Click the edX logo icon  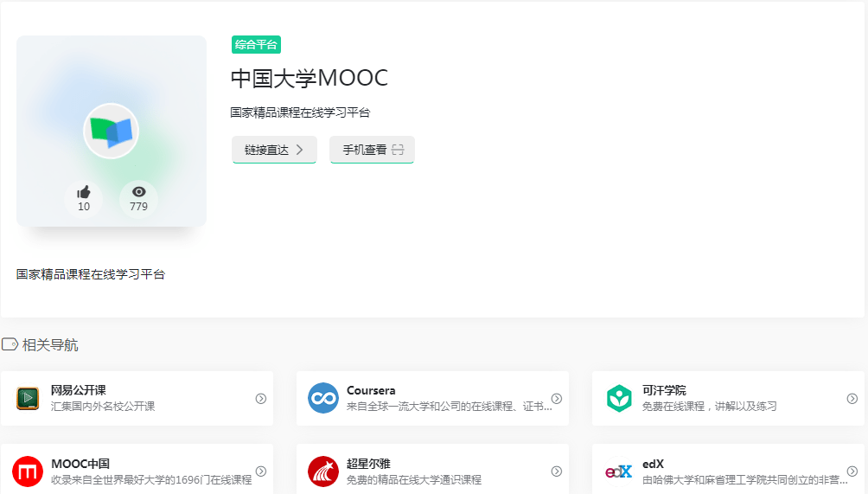(619, 472)
